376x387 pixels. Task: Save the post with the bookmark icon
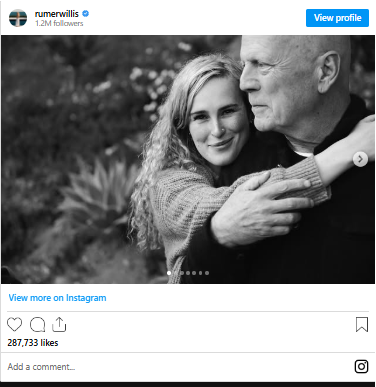[x=362, y=324]
